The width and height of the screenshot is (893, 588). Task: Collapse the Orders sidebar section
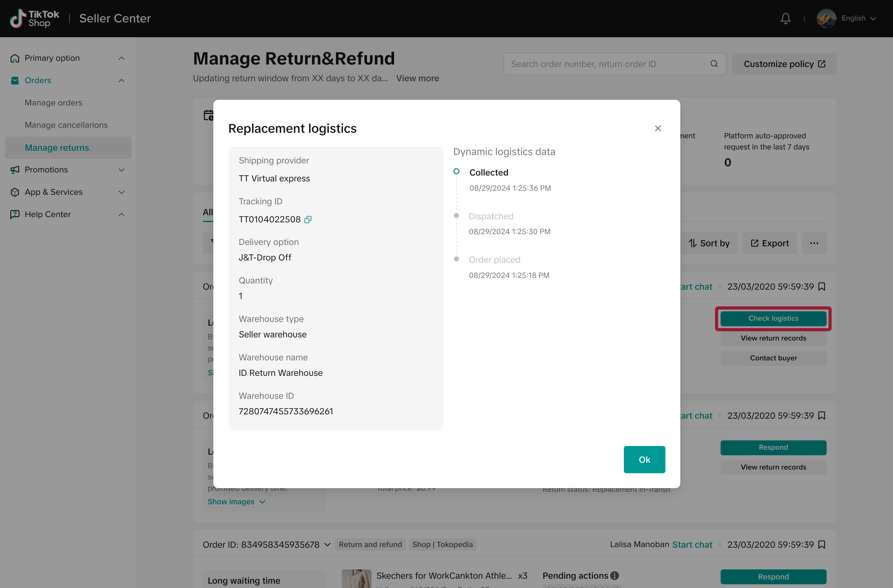[121, 81]
